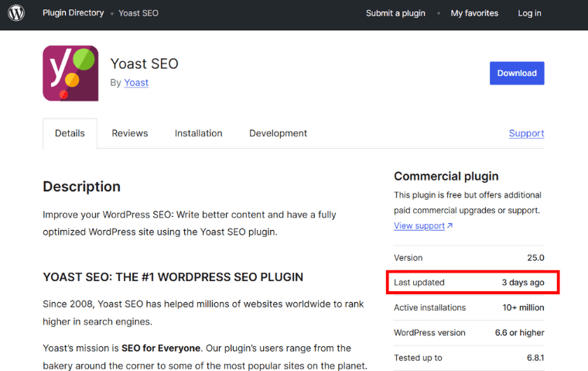Click the bold 'SEO for Everyone' text
This screenshot has height=371, width=588.
pyautogui.click(x=160, y=348)
